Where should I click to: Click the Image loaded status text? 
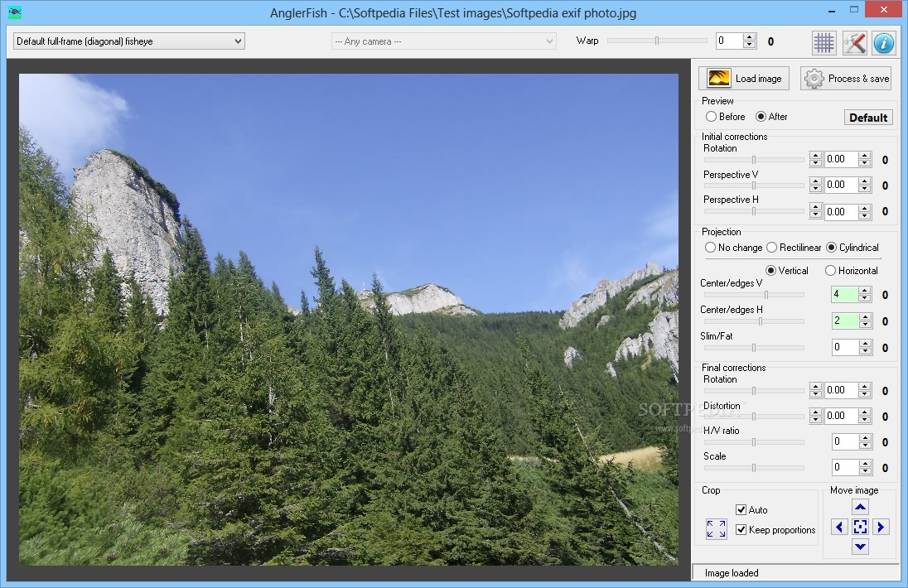point(732,573)
